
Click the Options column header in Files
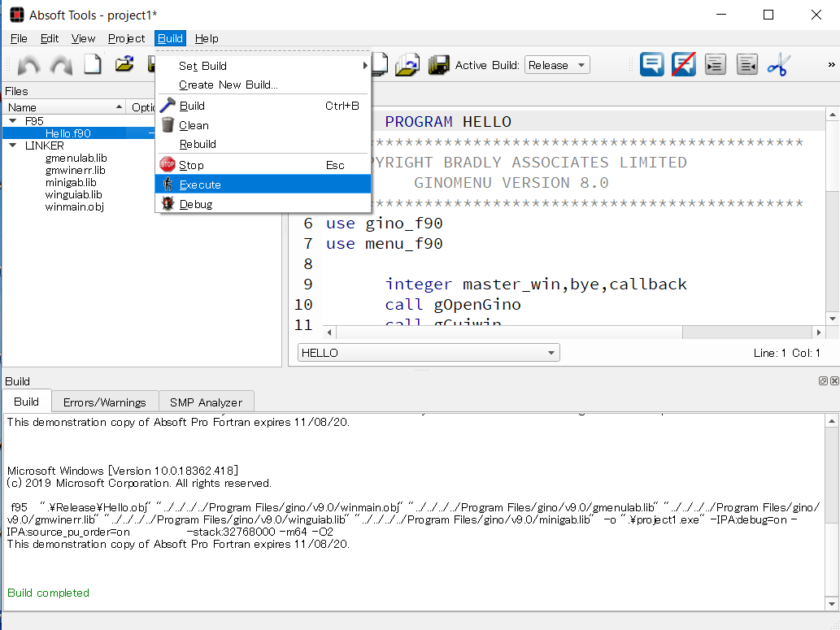pyautogui.click(x=142, y=107)
